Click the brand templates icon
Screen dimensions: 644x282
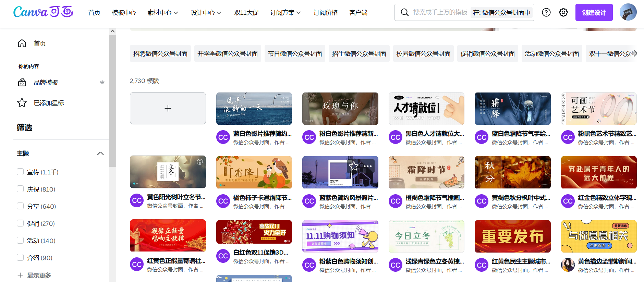[22, 82]
